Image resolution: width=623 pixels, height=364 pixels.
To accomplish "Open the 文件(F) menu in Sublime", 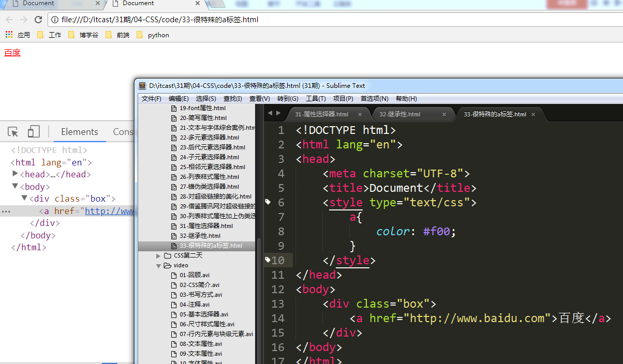I will pyautogui.click(x=152, y=99).
